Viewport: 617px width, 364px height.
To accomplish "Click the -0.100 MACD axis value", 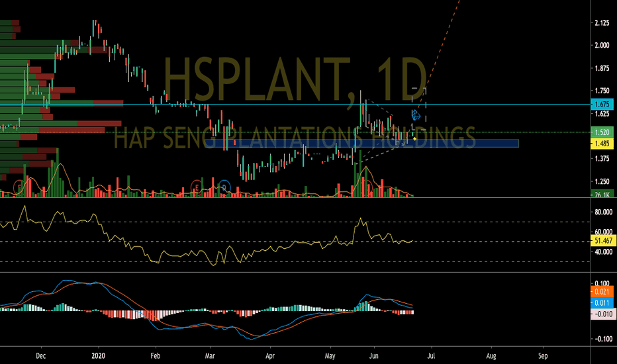I will (x=603, y=339).
